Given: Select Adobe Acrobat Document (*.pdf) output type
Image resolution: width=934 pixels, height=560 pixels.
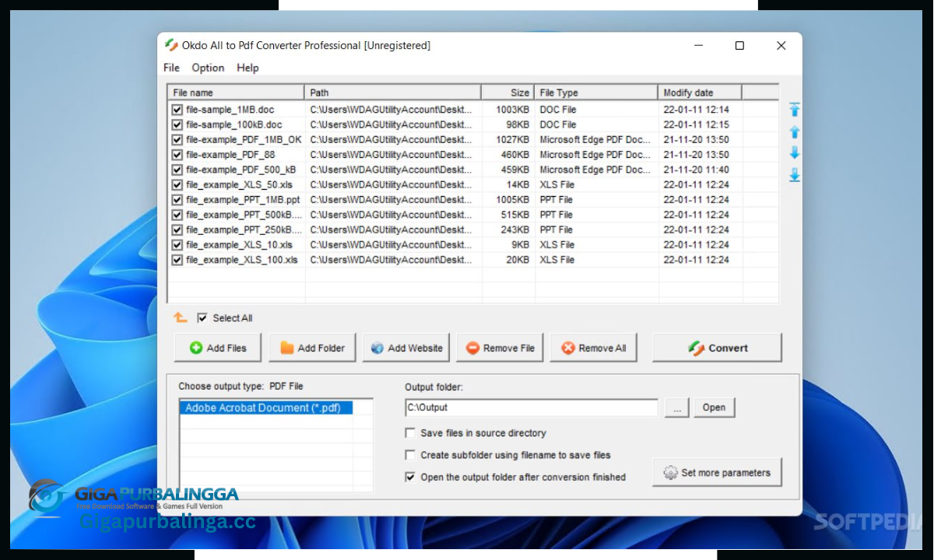Looking at the screenshot, I should click(266, 408).
